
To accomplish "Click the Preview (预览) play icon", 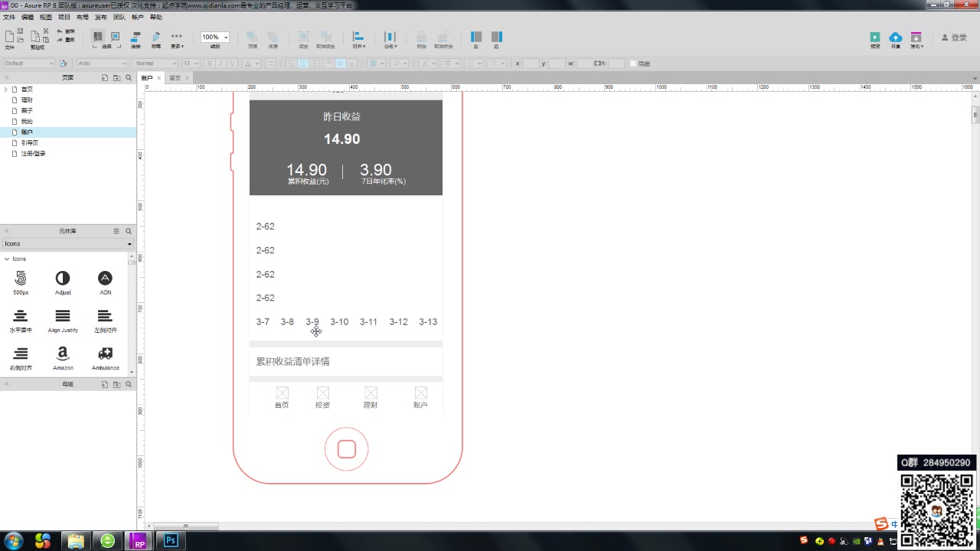I will click(x=875, y=37).
